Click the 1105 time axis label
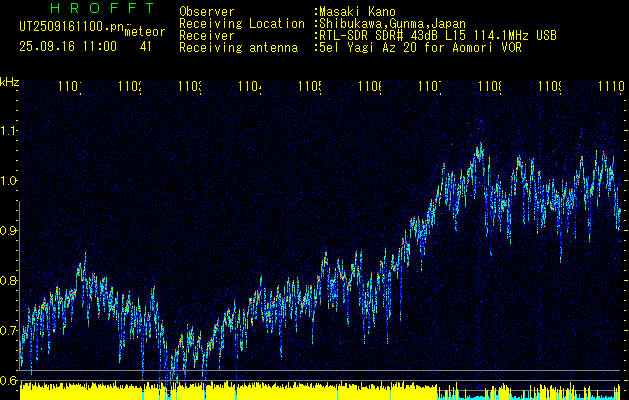The image size is (629, 400). tap(310, 86)
